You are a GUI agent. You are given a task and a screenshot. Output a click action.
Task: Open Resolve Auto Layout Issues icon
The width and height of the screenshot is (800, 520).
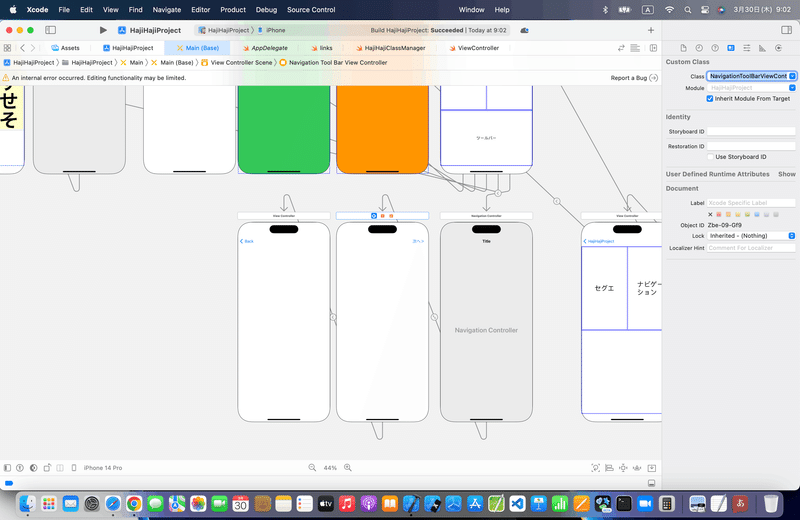point(637,468)
